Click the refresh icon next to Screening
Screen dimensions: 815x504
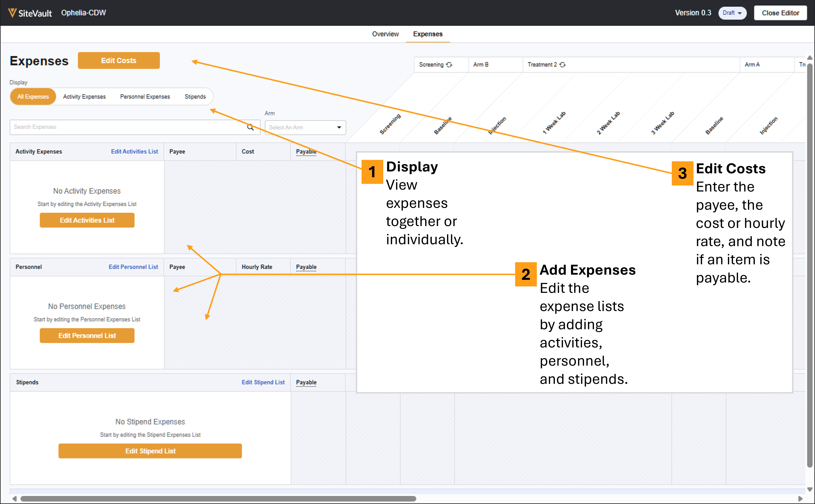[x=449, y=65]
